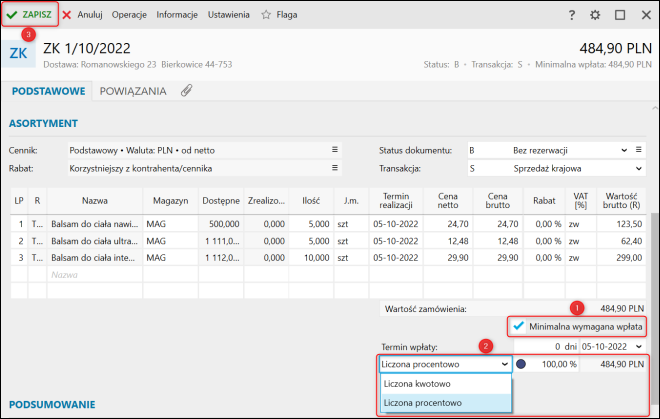660x419 pixels.
Task: Toggle Minimalna wymagana wpłata checkbox
Action: [517, 326]
